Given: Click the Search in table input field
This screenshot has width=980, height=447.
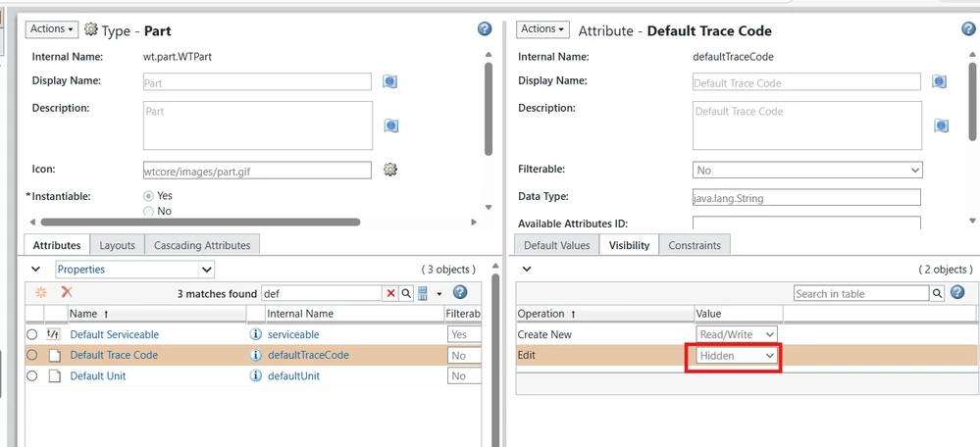Looking at the screenshot, I should 861,293.
